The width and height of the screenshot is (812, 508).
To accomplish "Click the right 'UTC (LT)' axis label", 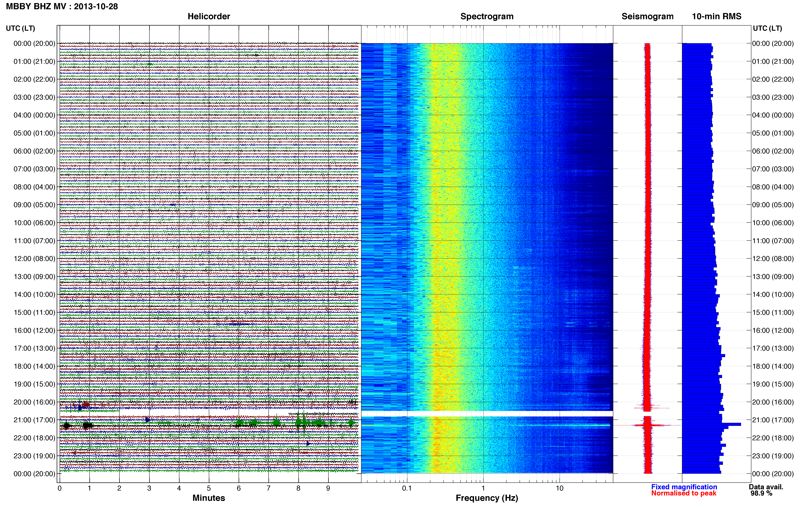I will click(x=767, y=28).
